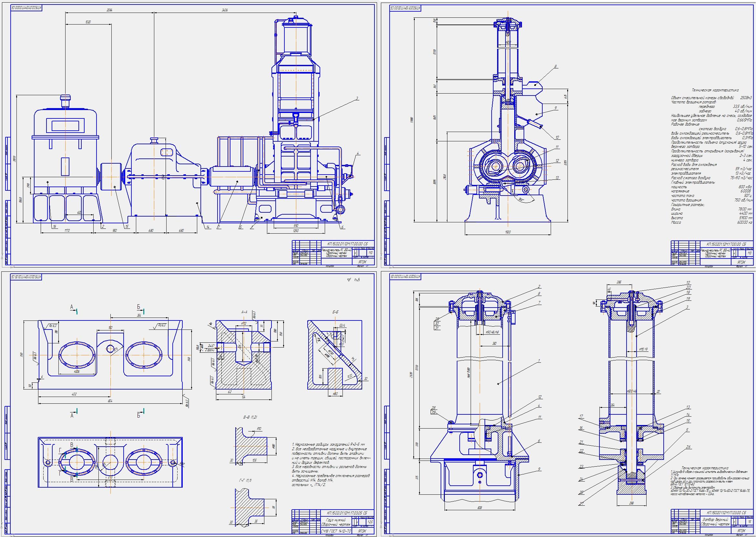Click the 'ø600 H8' cylinder bore dimension
756x537 pixels.
[x=632, y=391]
